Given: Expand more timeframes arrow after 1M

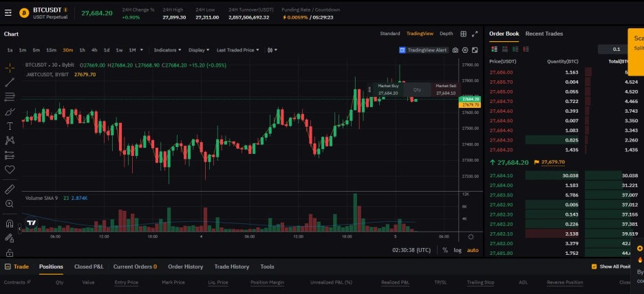Looking at the screenshot, I should [x=142, y=50].
